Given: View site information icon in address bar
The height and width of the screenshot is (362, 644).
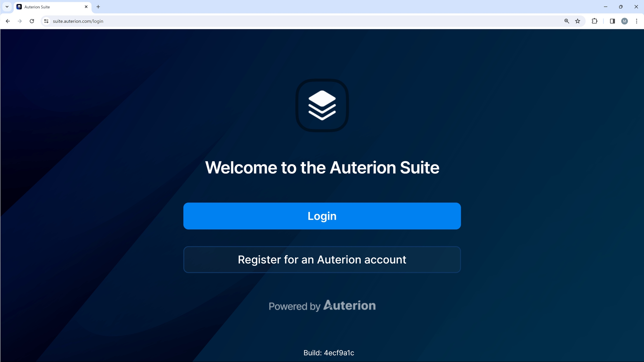Looking at the screenshot, I should 46,21.
